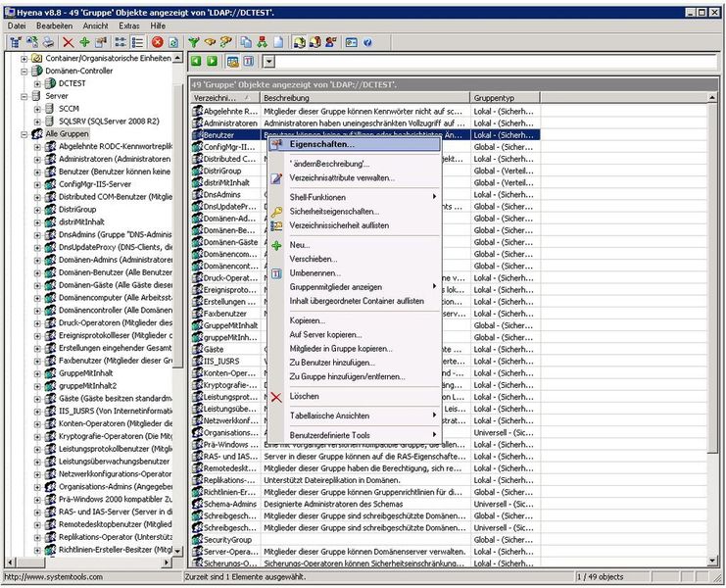Screen dimensions: 726x588
Task: Click the red X delete toolbar icon
Action: tap(68, 42)
